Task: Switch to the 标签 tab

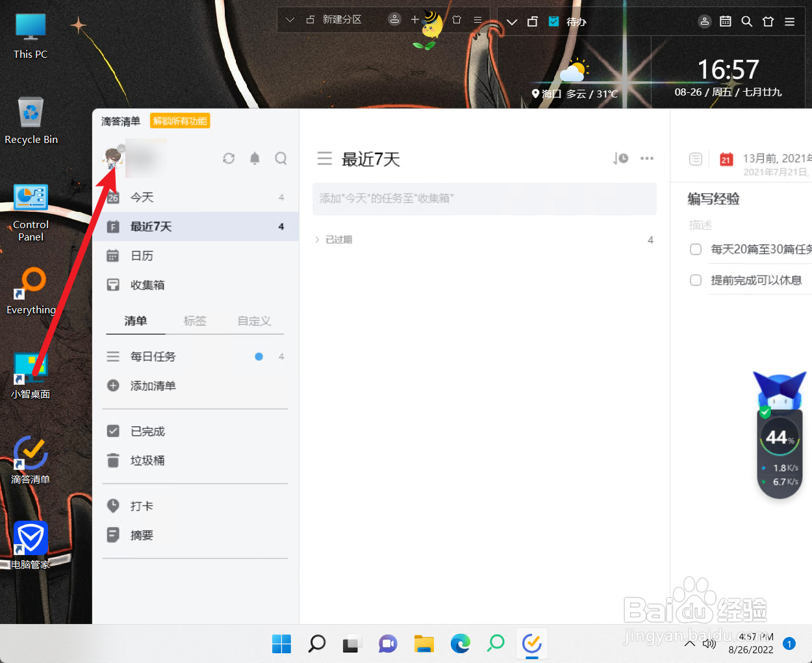Action: 195,320
